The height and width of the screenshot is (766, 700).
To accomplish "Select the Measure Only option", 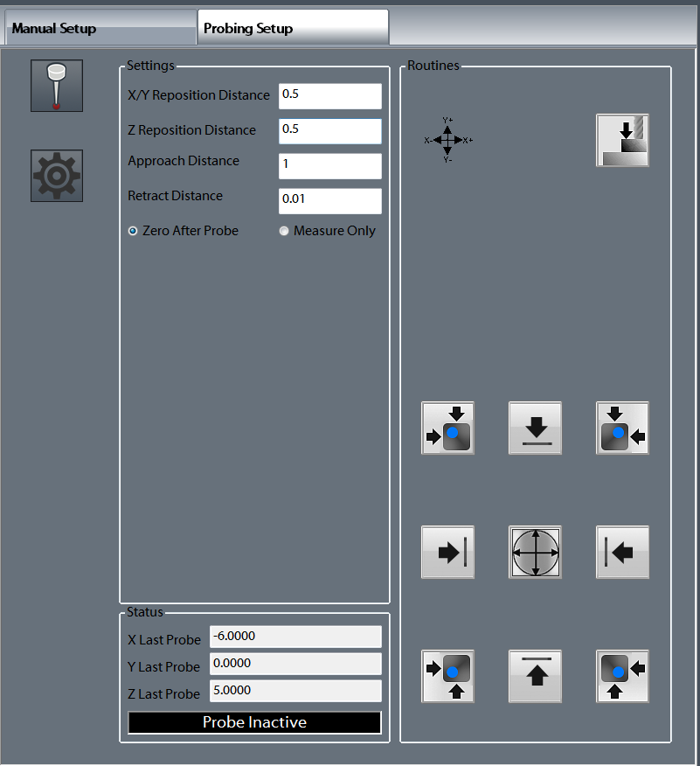I will pyautogui.click(x=284, y=230).
